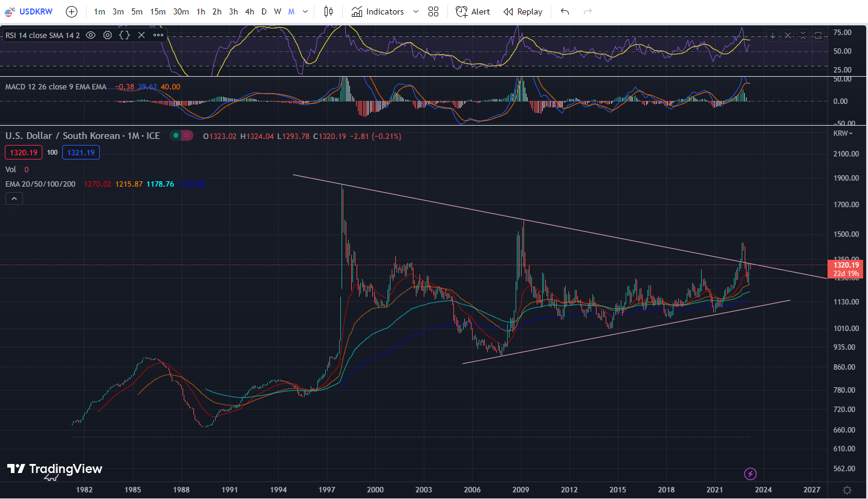Open RSI more options menu

click(158, 35)
